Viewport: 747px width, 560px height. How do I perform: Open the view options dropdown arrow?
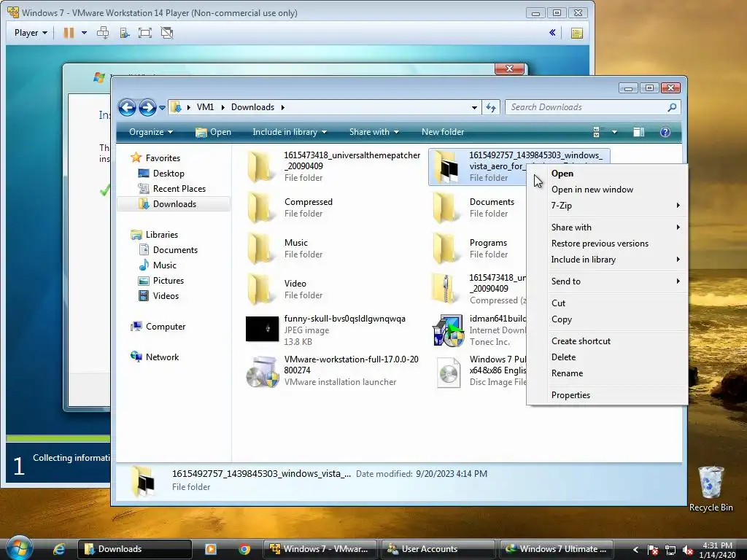point(614,132)
